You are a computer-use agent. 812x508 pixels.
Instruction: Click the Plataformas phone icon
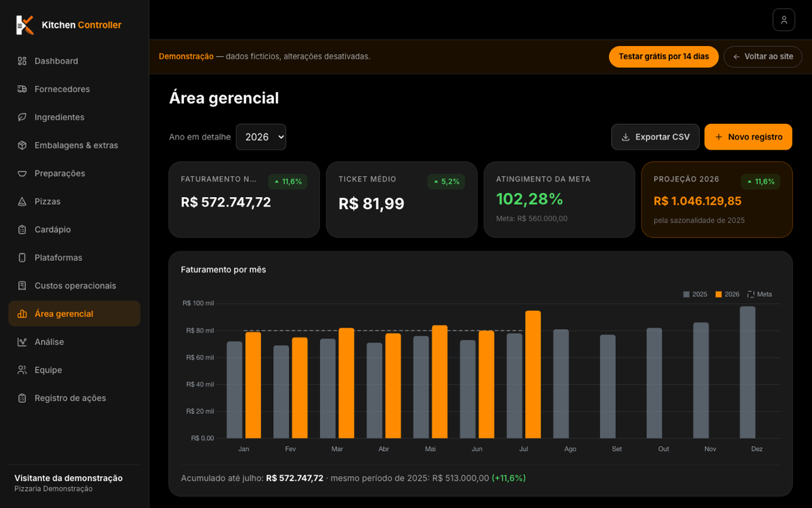pos(22,257)
